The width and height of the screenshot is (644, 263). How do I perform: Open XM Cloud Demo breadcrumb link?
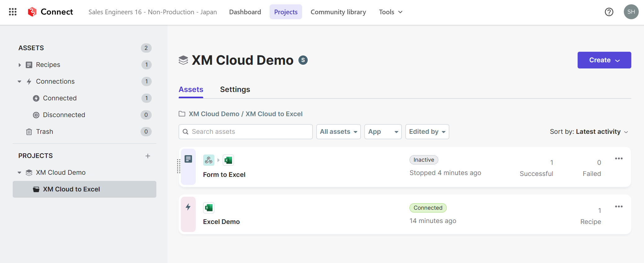pos(214,114)
